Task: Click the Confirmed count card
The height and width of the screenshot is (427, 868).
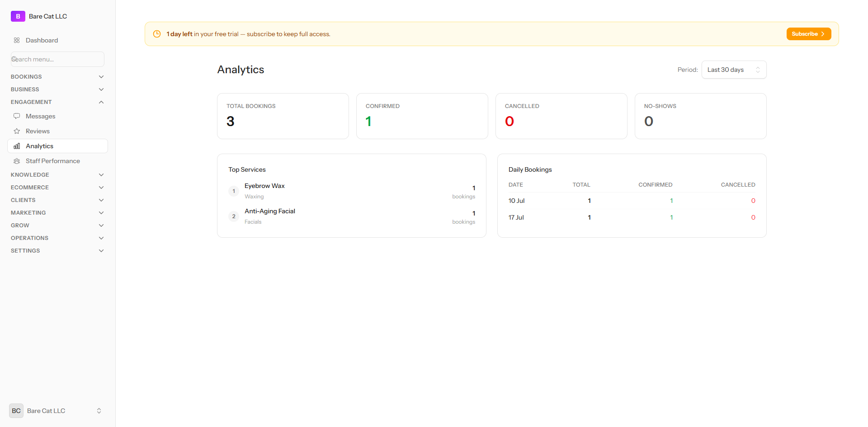Action: point(422,116)
